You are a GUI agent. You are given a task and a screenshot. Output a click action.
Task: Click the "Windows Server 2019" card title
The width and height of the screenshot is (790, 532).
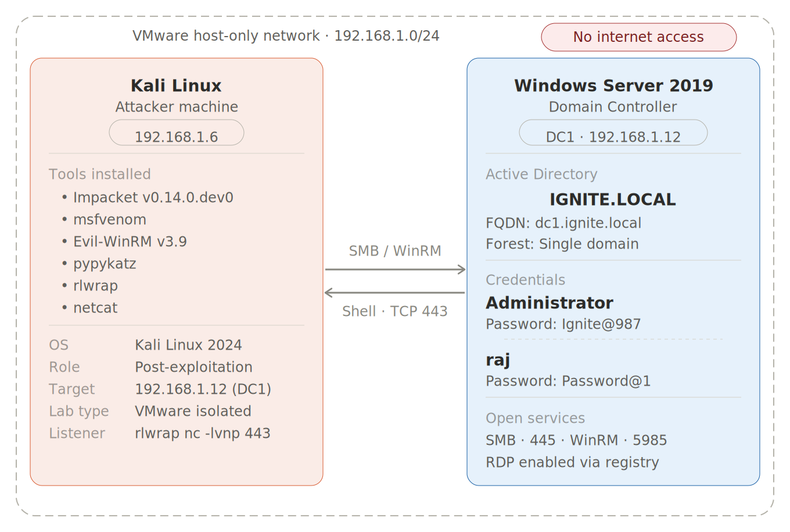tap(613, 85)
